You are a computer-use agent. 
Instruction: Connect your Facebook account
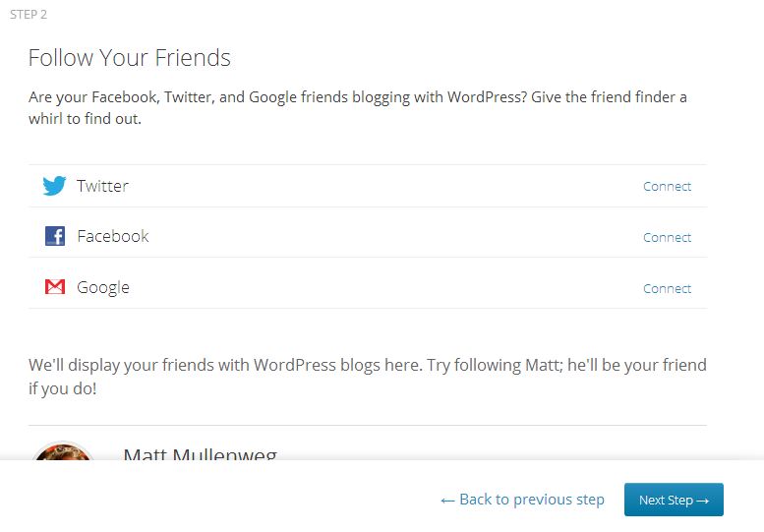click(667, 238)
